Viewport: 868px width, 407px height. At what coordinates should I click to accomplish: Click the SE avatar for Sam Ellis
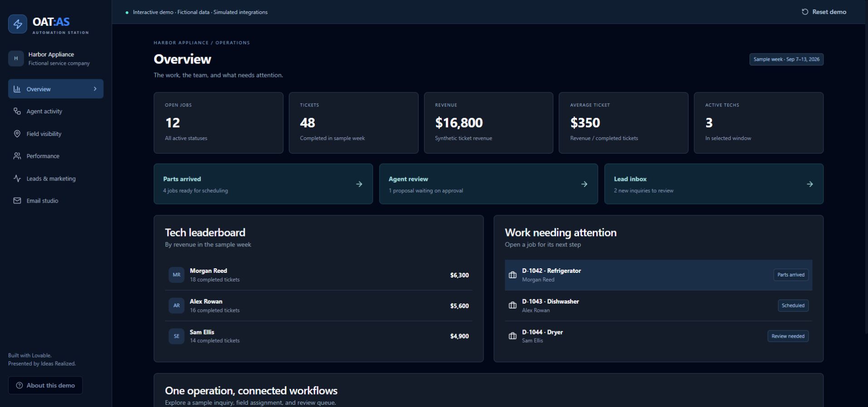point(176,336)
